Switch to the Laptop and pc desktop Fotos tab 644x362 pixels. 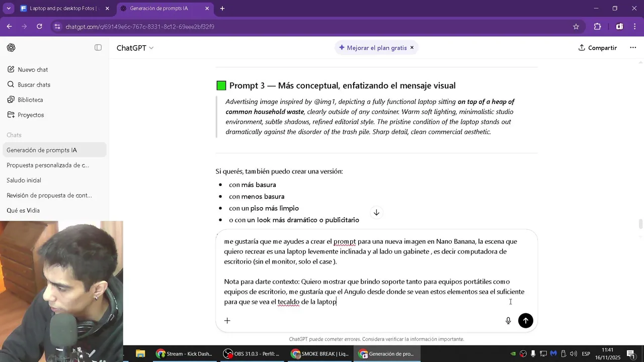click(65, 9)
